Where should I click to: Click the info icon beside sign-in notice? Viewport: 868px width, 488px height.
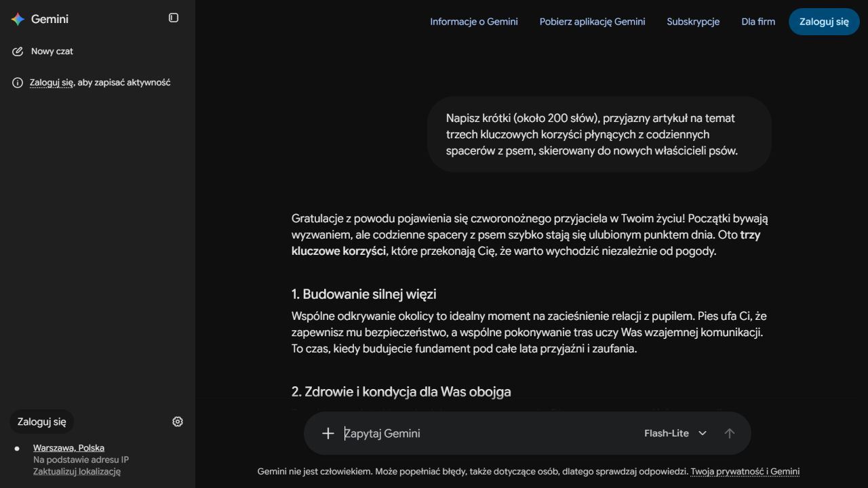[18, 83]
